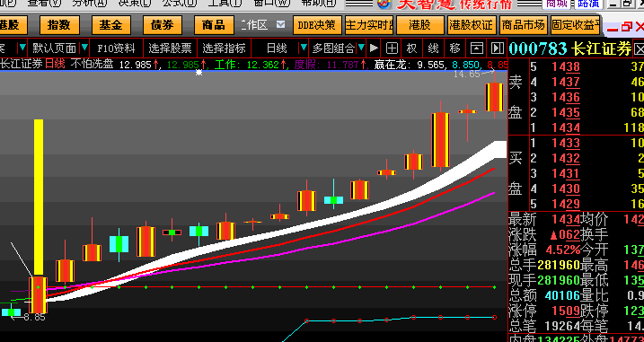
Task: Click the 路演 link in title bar
Action: coord(590,4)
